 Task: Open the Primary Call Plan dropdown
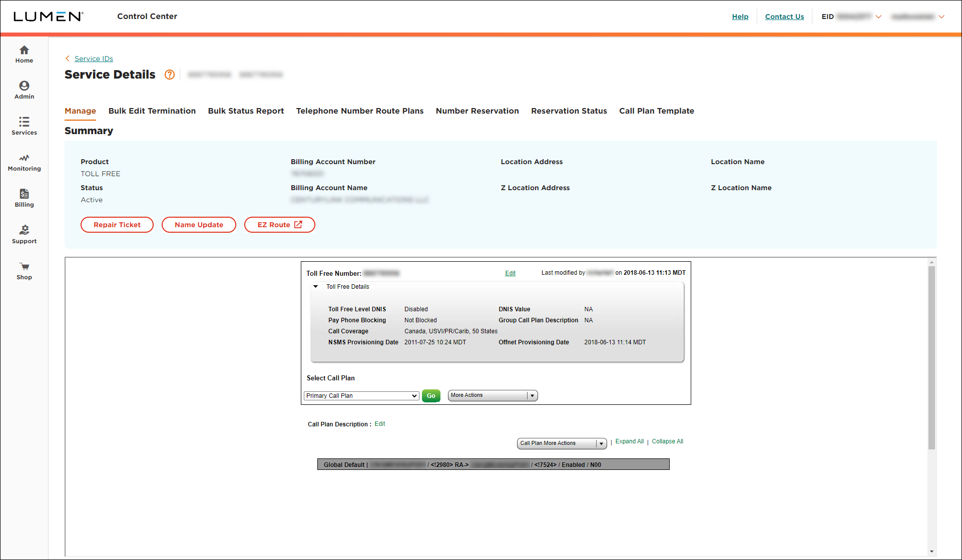click(x=361, y=395)
